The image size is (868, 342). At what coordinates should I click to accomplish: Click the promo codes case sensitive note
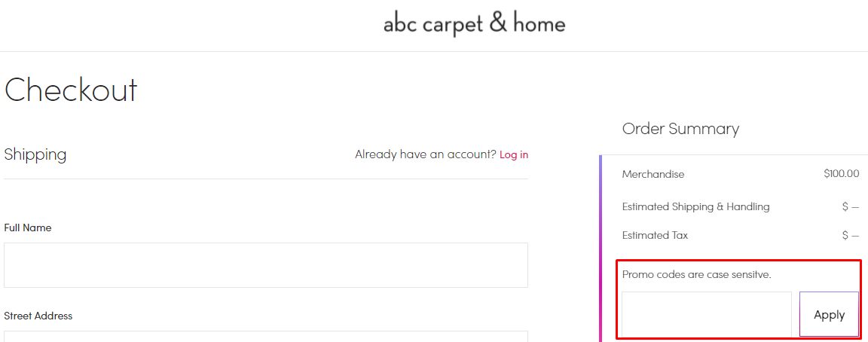coord(696,274)
